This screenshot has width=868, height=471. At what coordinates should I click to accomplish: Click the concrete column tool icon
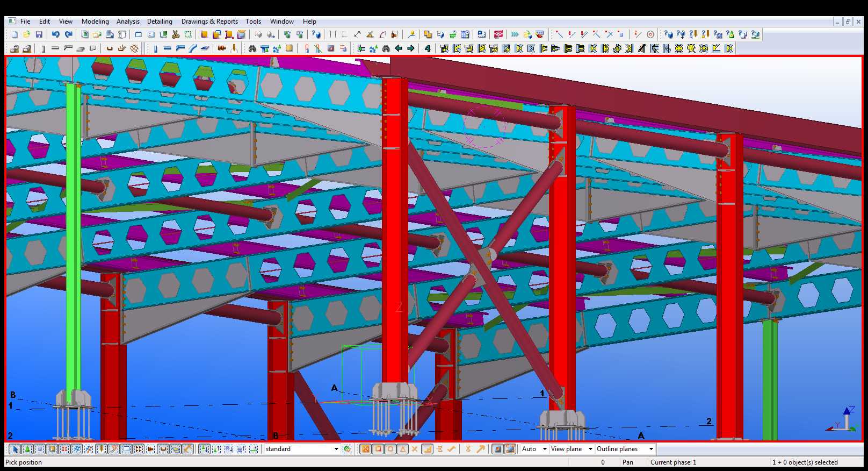[x=43, y=48]
